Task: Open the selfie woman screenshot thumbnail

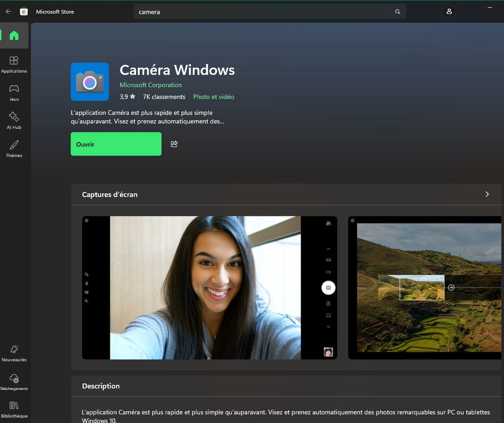Action: [209, 287]
